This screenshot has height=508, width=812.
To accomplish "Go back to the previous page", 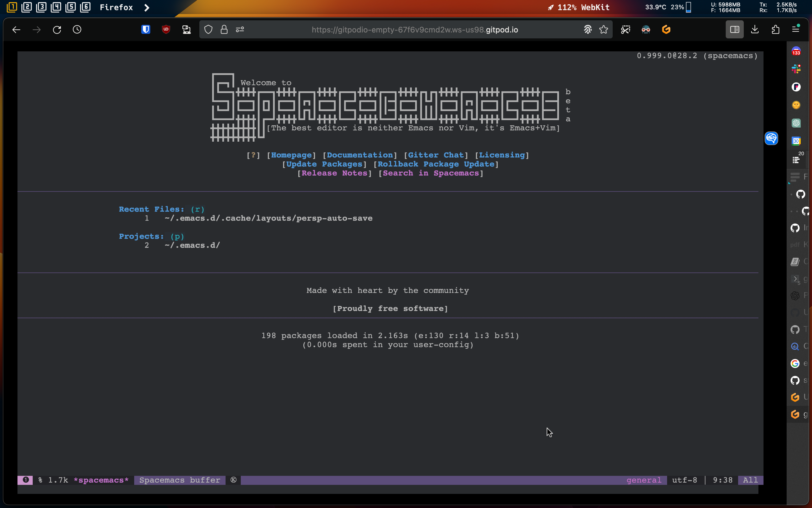I will point(16,30).
